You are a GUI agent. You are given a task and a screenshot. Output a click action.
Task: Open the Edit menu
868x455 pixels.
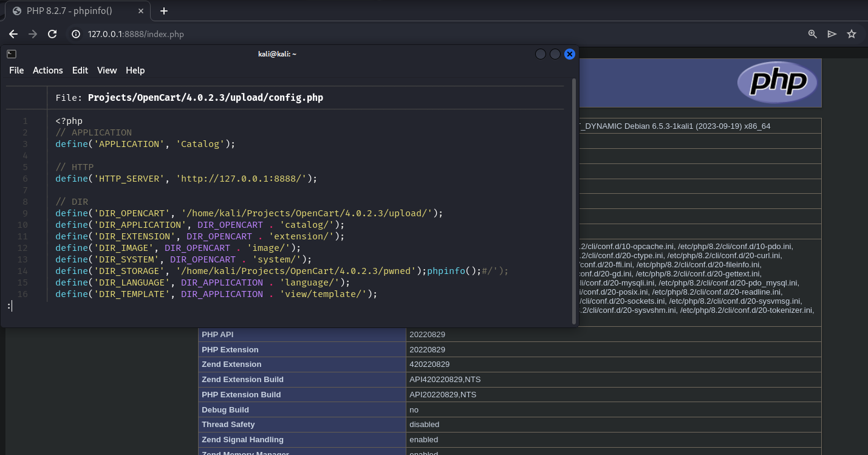click(80, 70)
